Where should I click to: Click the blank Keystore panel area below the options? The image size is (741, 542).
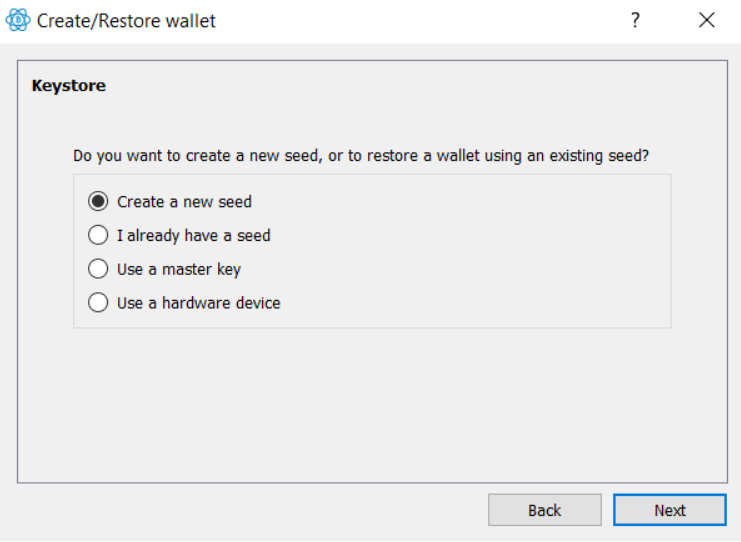tap(372, 404)
